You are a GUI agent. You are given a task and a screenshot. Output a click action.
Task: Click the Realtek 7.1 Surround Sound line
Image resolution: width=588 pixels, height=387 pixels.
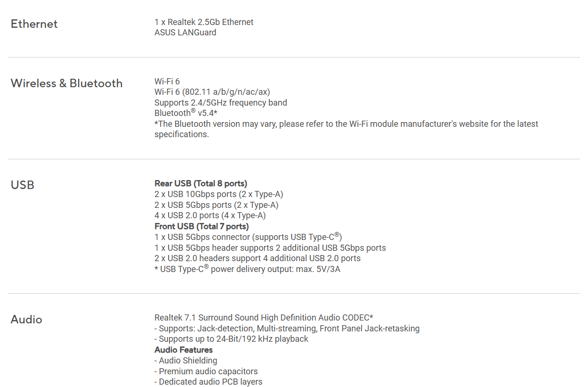tap(264, 318)
